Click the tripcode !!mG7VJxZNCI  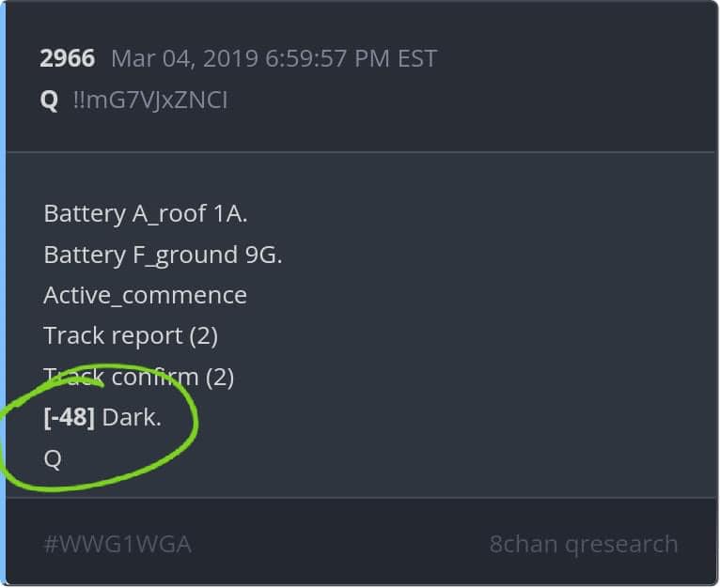pyautogui.click(x=149, y=100)
